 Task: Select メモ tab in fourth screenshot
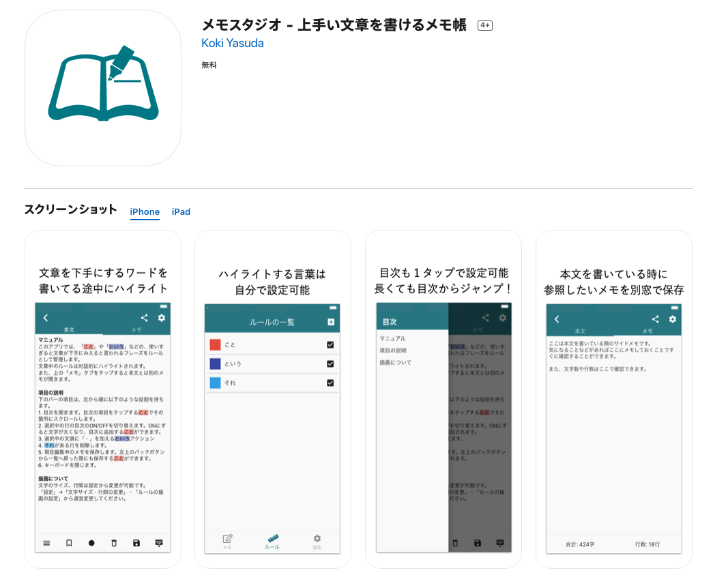click(x=647, y=331)
